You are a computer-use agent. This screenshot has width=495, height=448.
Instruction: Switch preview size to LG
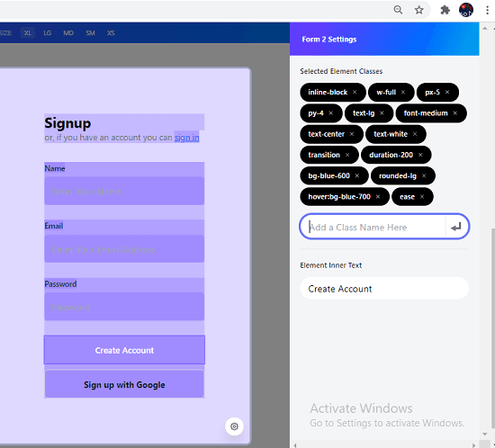pyautogui.click(x=48, y=32)
